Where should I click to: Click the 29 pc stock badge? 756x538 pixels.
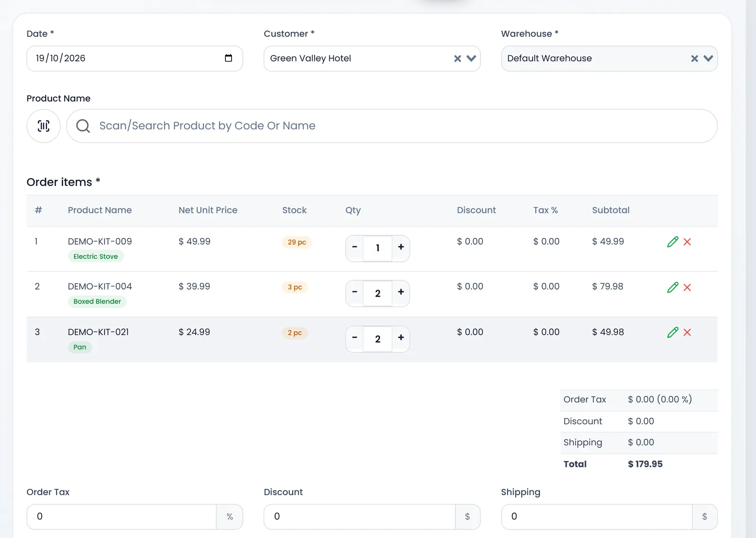pos(297,242)
